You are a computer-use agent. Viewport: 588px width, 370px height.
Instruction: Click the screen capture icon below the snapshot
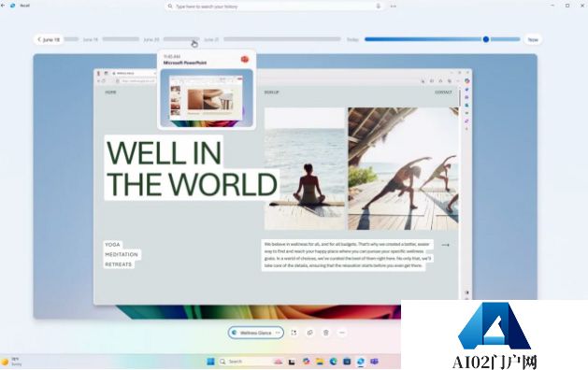[x=294, y=333]
